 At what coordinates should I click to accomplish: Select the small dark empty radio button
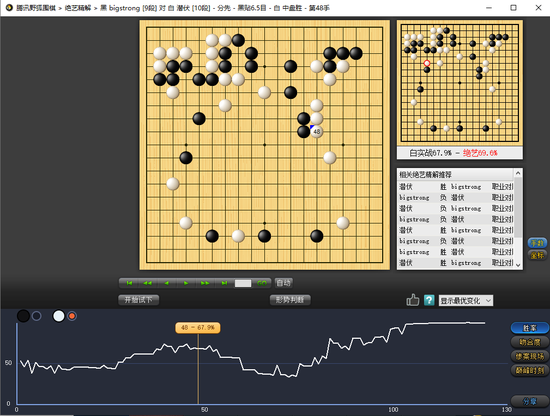click(x=36, y=316)
